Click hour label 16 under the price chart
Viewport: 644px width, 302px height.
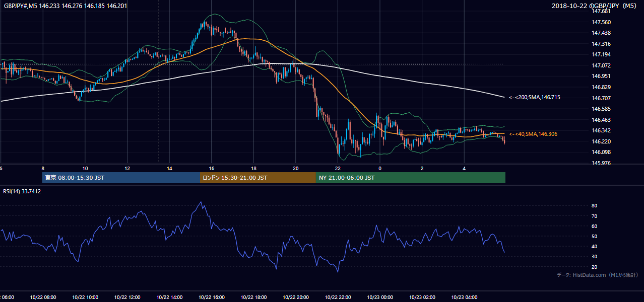coord(212,169)
